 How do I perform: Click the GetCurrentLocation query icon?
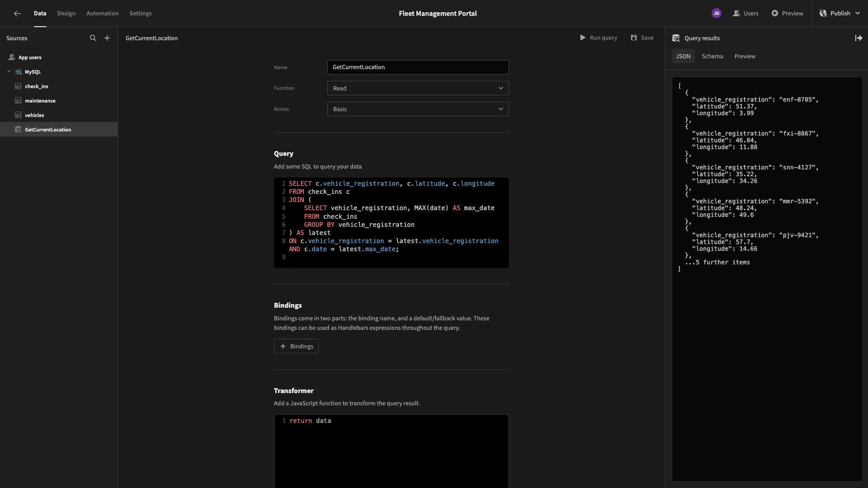click(18, 130)
